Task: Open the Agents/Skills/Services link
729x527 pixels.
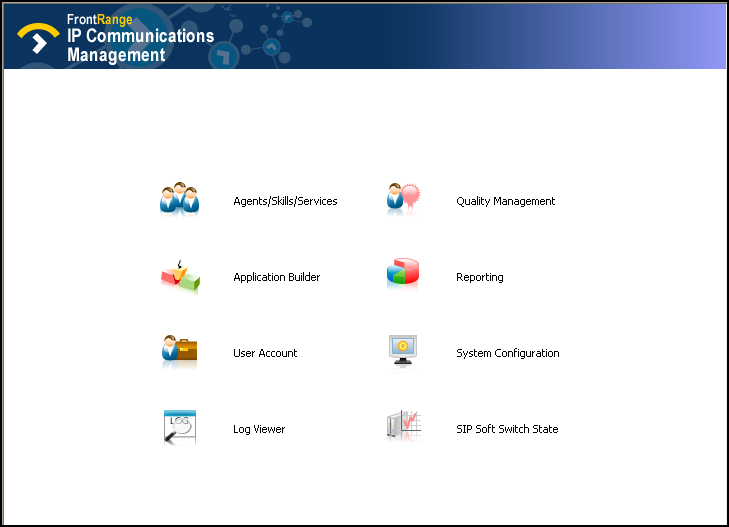Action: (285, 201)
